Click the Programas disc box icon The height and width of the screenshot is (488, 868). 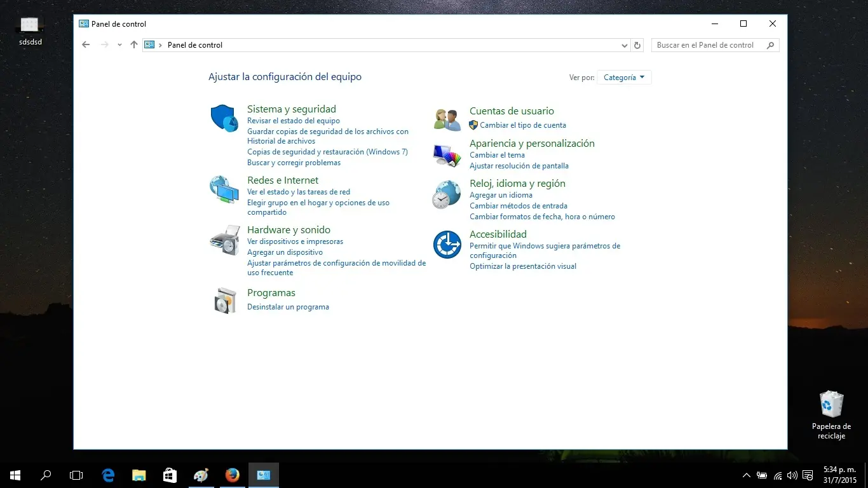(x=224, y=300)
